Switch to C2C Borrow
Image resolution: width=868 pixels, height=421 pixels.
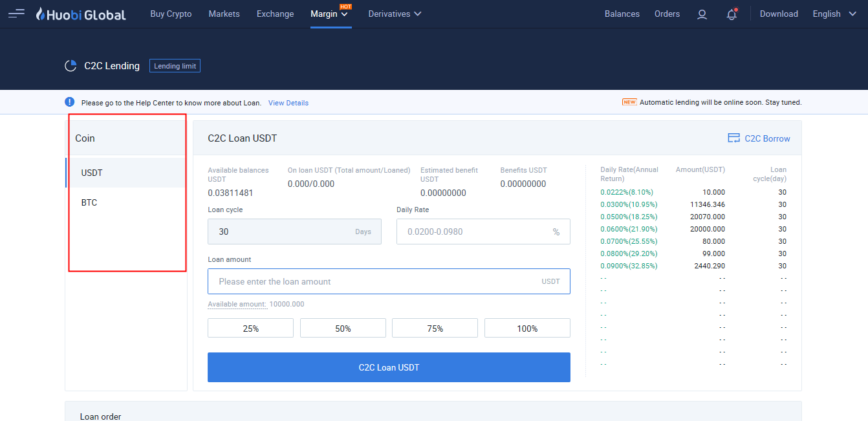click(767, 138)
